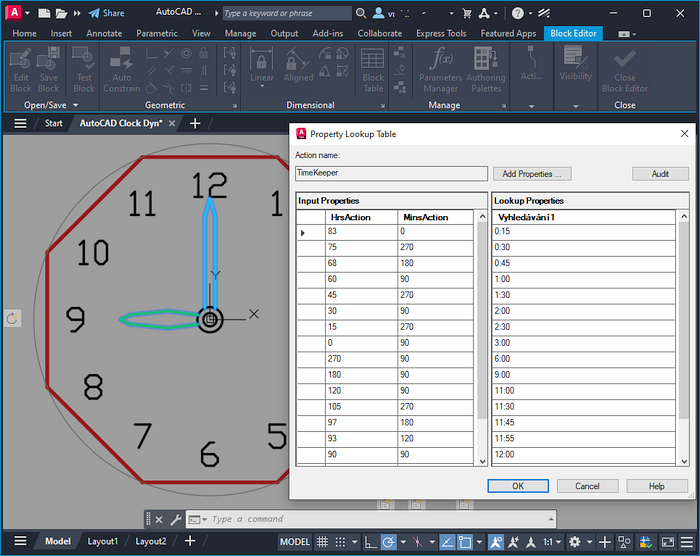Toggle isometric drafting in status bar

[x=417, y=542]
